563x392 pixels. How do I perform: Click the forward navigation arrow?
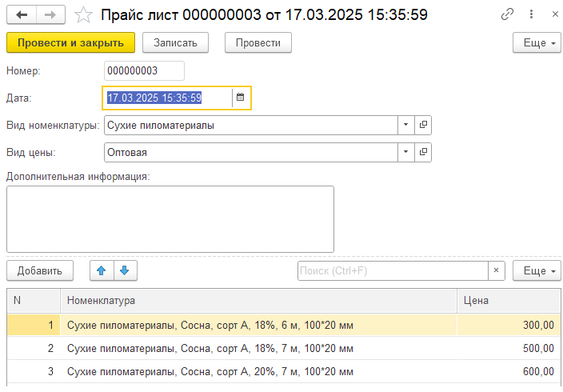(50, 14)
